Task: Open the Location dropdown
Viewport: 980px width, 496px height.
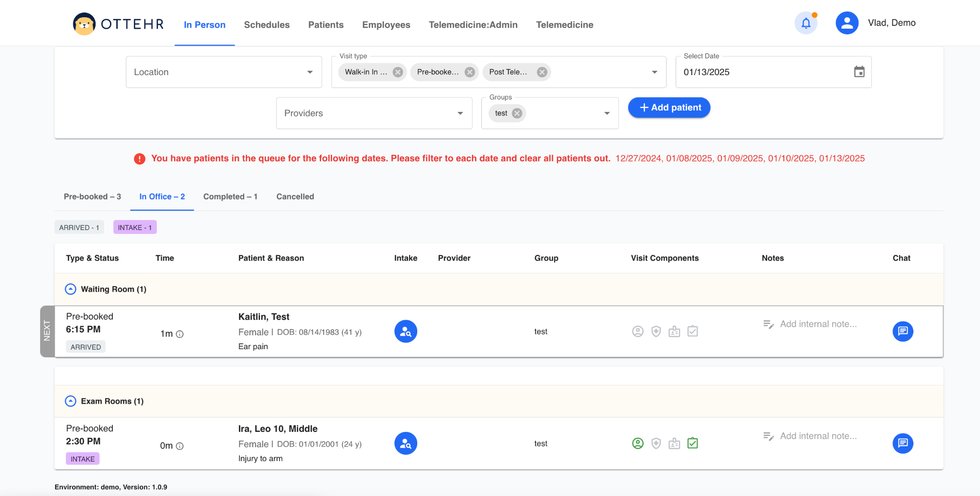Action: pos(223,72)
